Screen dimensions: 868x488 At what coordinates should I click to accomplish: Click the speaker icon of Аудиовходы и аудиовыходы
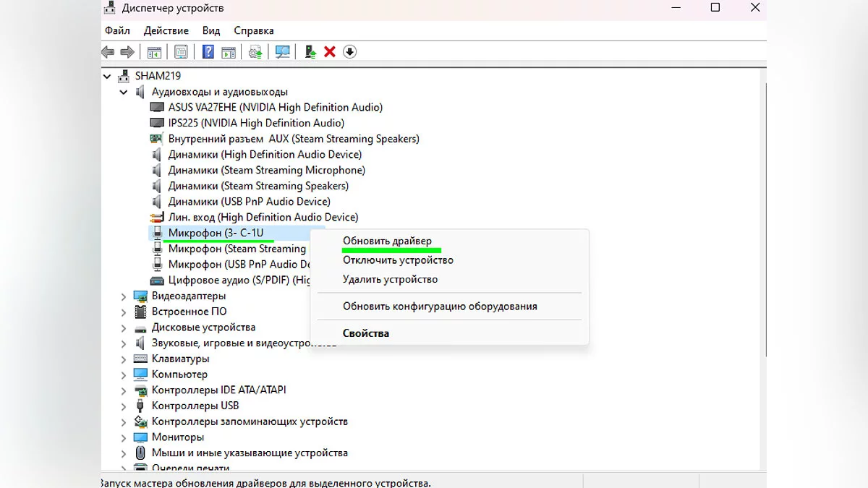tap(141, 92)
